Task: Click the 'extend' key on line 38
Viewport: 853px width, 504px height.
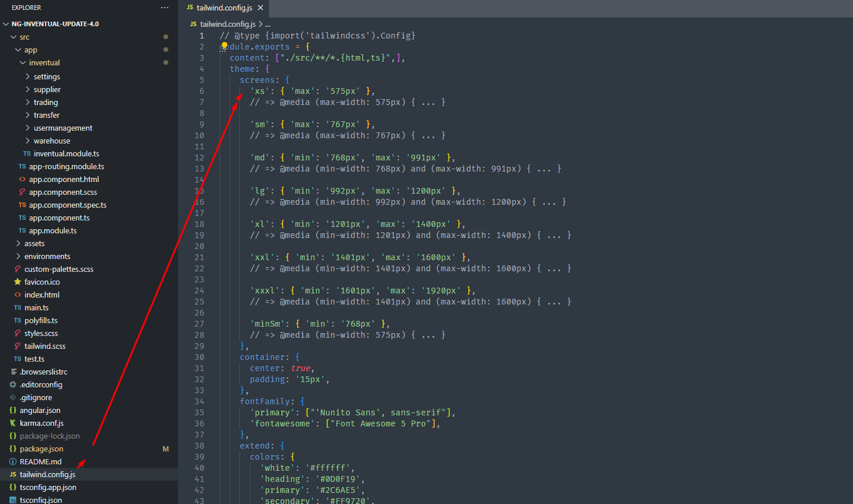Action: point(255,446)
